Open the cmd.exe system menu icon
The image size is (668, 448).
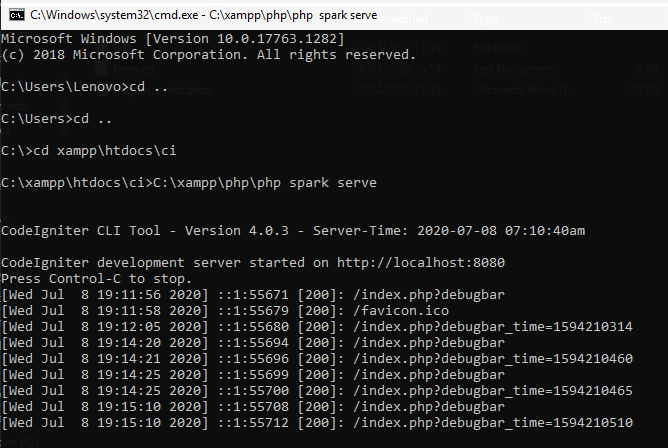17,15
